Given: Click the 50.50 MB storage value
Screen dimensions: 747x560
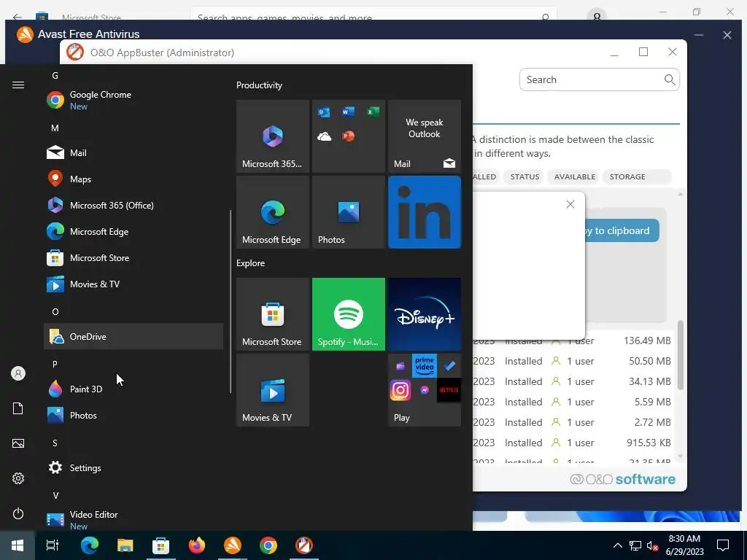Looking at the screenshot, I should (x=650, y=361).
